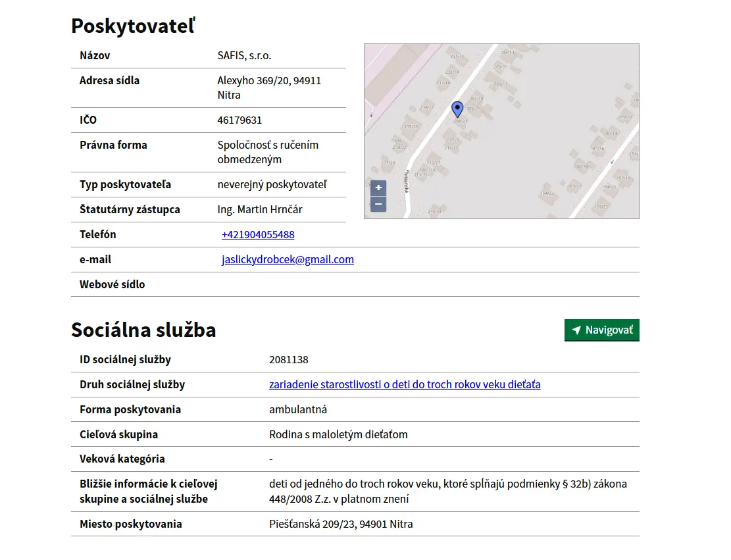731x560 pixels.
Task: Click the Piešťanská street label on map
Action: click(x=407, y=181)
